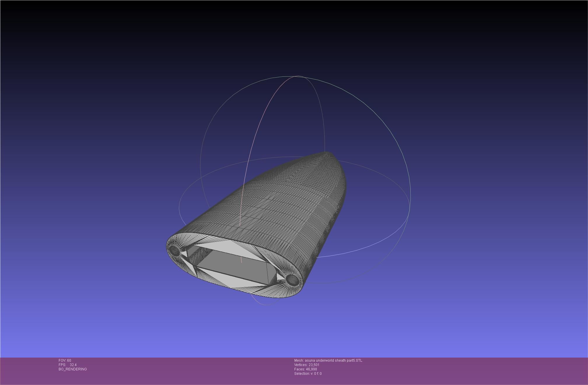Click the FOV: 60 readout

[65, 360]
